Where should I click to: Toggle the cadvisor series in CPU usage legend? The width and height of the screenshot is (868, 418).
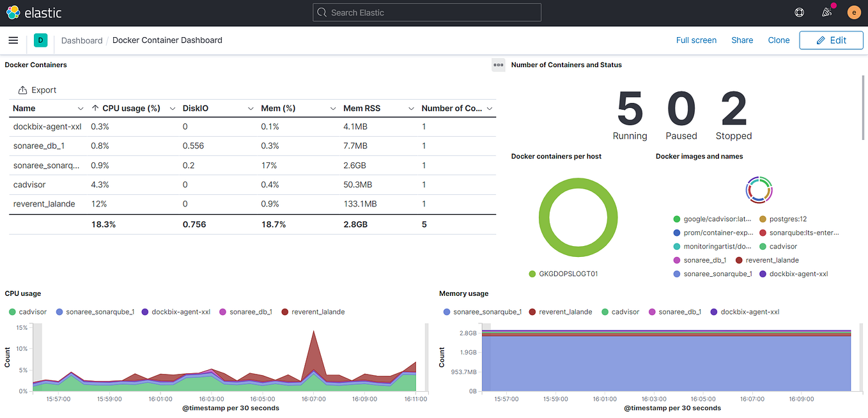[27, 311]
